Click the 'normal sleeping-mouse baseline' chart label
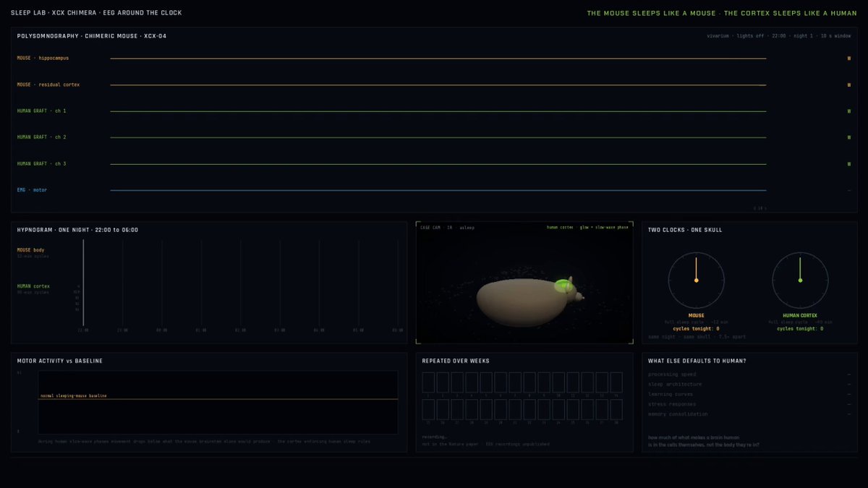Screen dimensions: 868x488 [x=73, y=396]
